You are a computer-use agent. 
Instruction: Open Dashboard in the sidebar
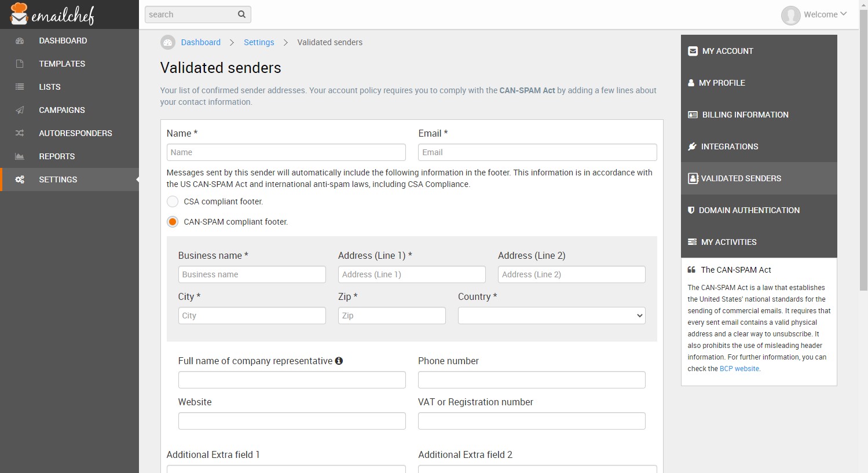click(x=69, y=41)
